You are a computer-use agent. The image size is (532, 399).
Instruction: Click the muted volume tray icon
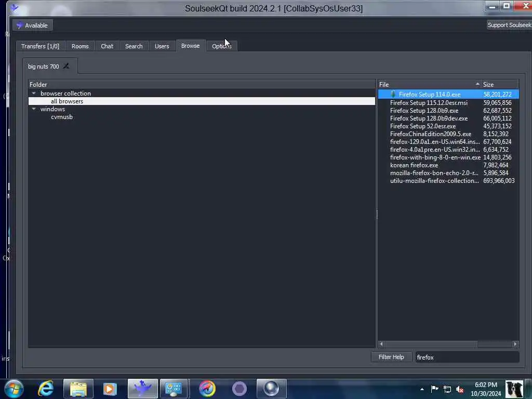460,389
